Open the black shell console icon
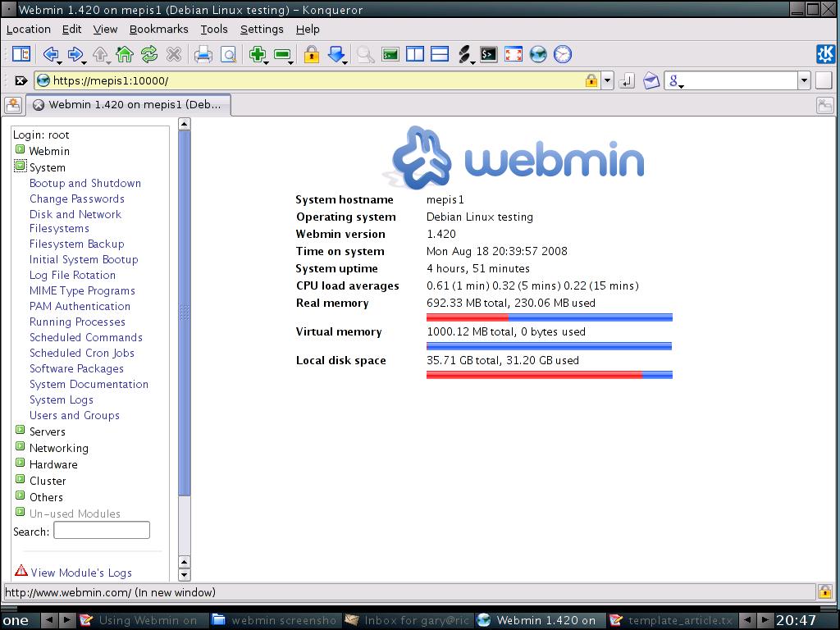The width and height of the screenshot is (840, 630). click(489, 54)
